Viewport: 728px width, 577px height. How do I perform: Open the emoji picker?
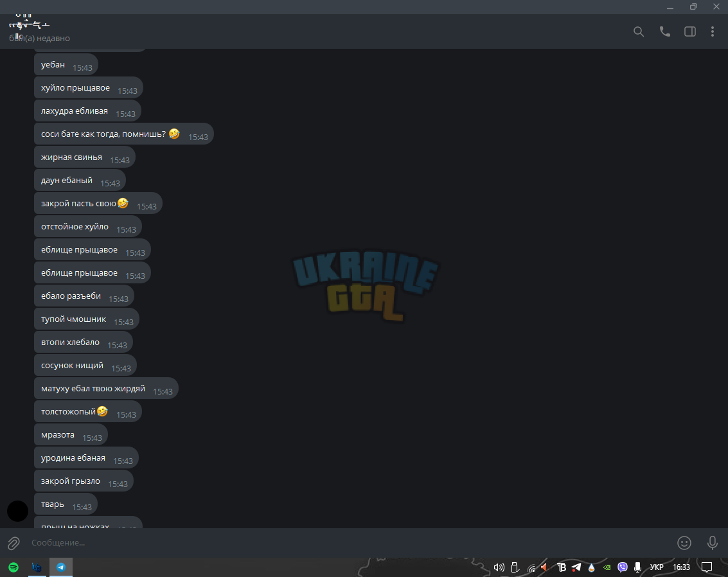[684, 543]
